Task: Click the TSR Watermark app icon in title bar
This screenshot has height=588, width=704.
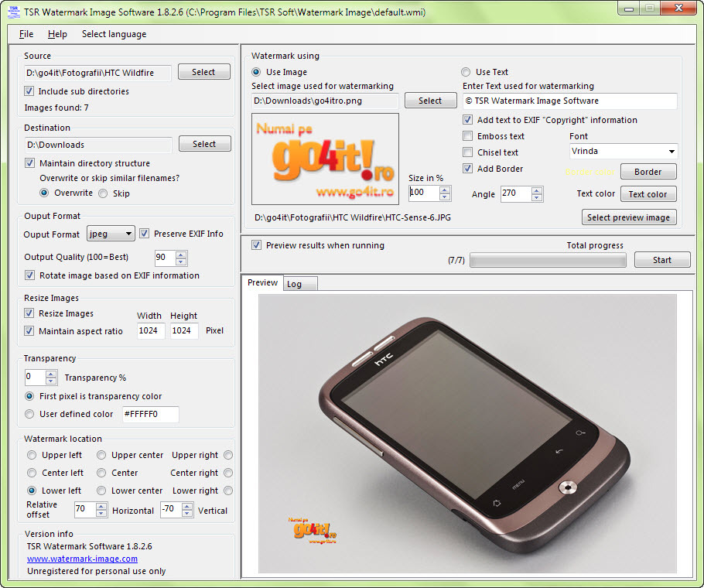Action: pyautogui.click(x=14, y=12)
